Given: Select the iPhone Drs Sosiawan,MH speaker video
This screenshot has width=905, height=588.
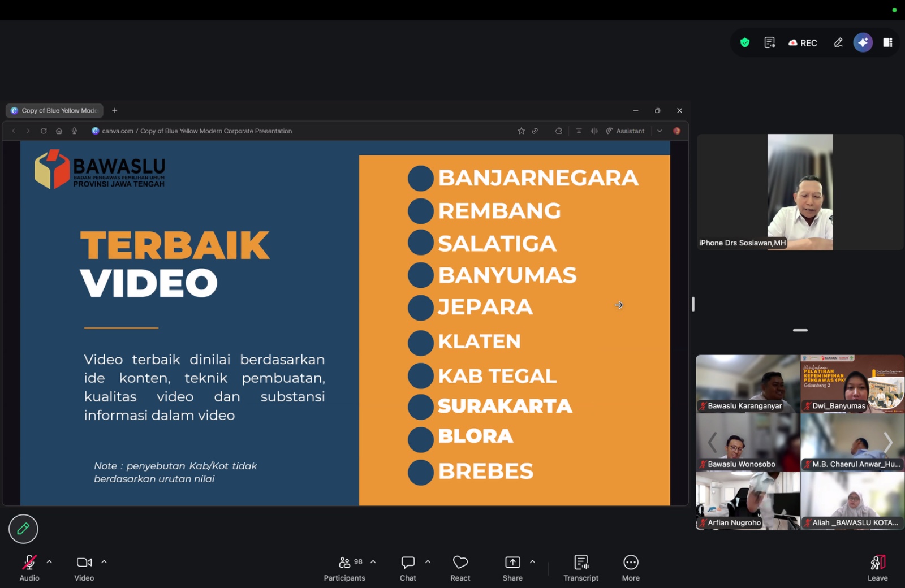Looking at the screenshot, I should [x=800, y=192].
